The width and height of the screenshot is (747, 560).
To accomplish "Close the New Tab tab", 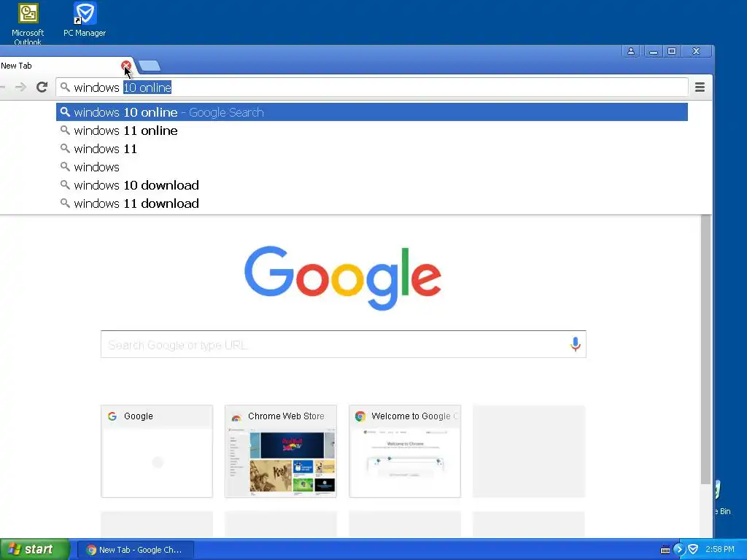I will pos(125,65).
